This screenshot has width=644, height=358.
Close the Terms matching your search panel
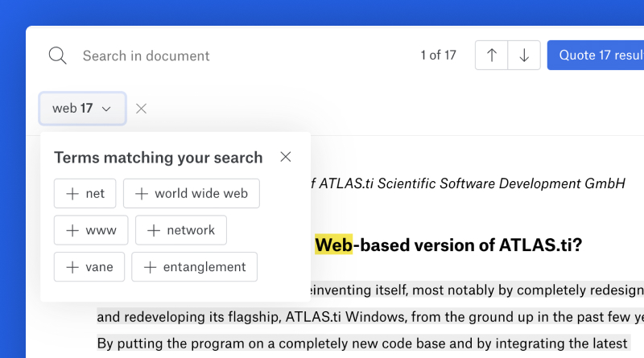point(286,157)
